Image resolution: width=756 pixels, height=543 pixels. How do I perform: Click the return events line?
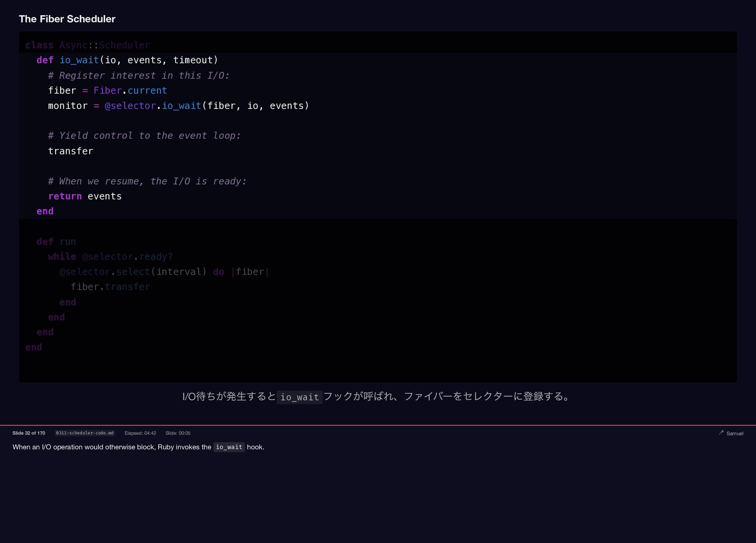pyautogui.click(x=85, y=196)
